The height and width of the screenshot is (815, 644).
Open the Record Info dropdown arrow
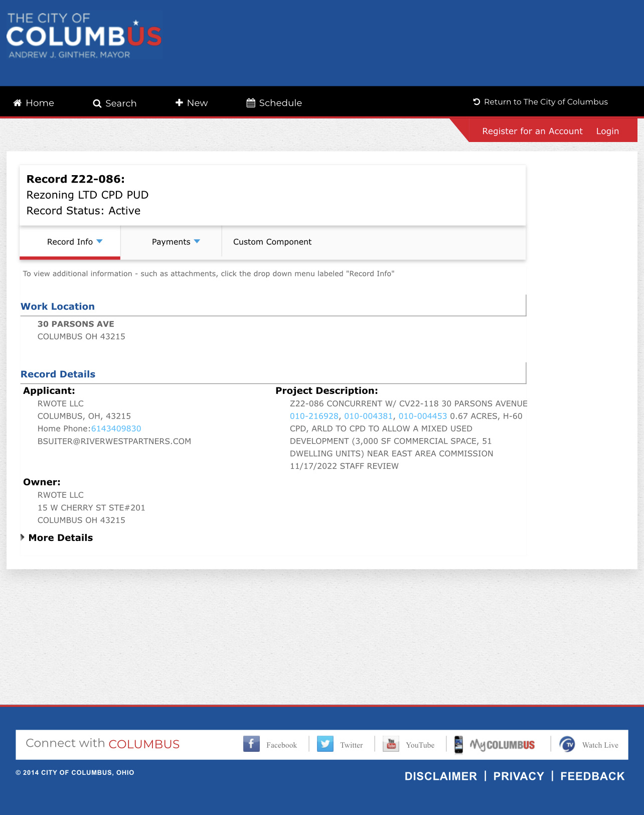(99, 241)
